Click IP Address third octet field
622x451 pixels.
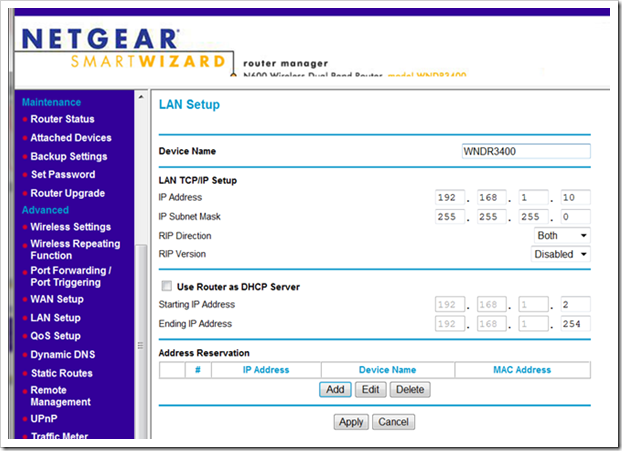[534, 198]
